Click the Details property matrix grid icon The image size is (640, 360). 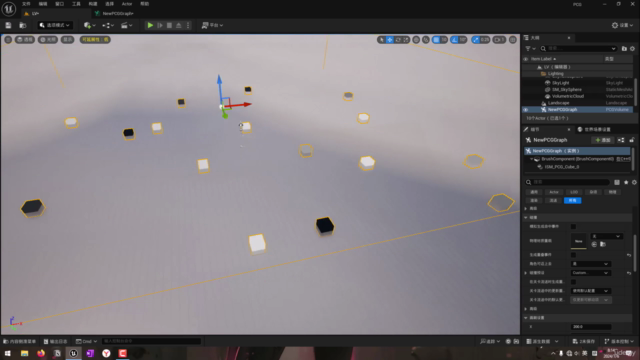click(617, 182)
